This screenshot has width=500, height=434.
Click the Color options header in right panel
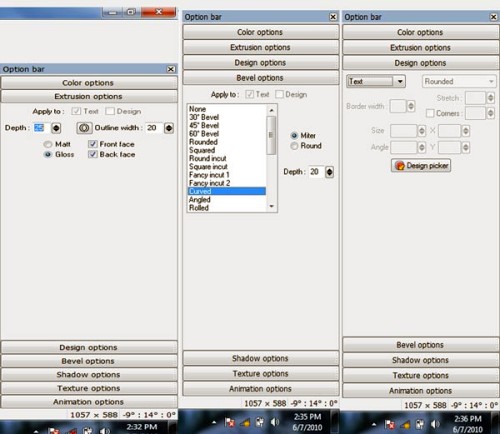point(420,32)
